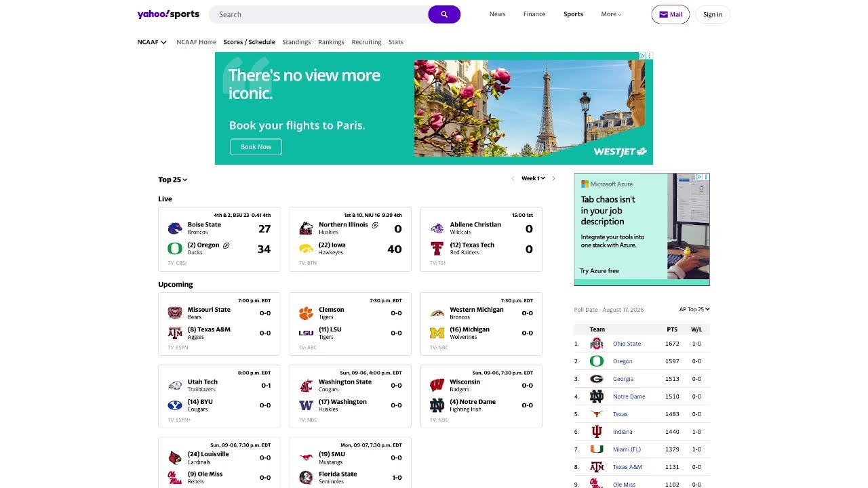Image resolution: width=868 pixels, height=488 pixels.
Task: Click the Washington State Cougars logo
Action: (306, 386)
